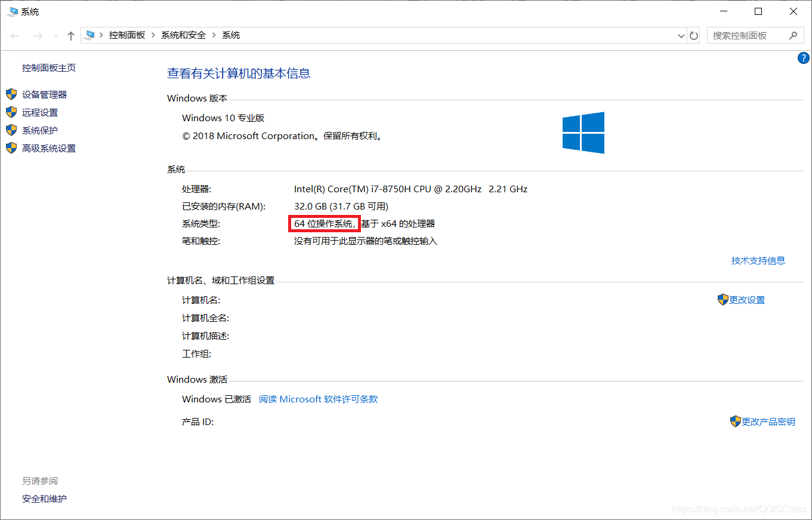Close the 系统 window
The width and height of the screenshot is (812, 520).
coord(794,11)
